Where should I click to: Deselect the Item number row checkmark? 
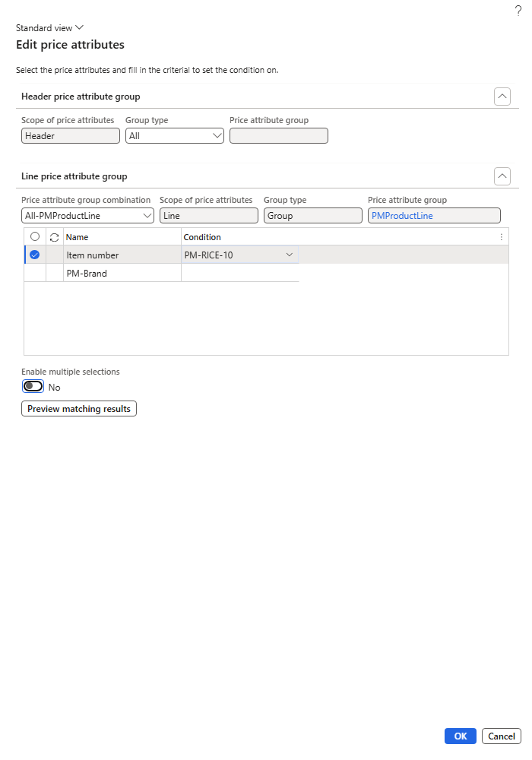coord(34,255)
